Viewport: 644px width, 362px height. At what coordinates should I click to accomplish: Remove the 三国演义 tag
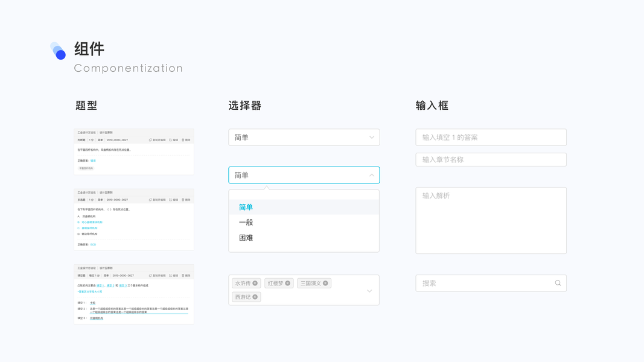(325, 283)
